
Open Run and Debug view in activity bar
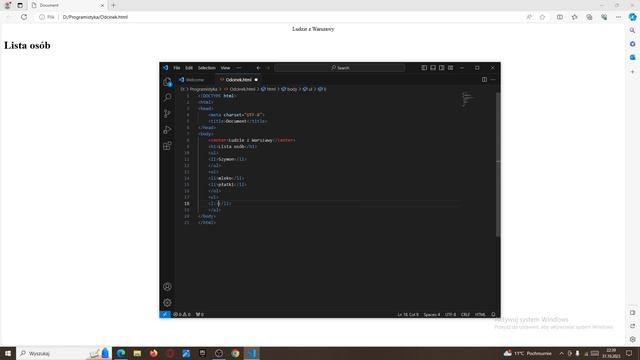click(x=167, y=130)
